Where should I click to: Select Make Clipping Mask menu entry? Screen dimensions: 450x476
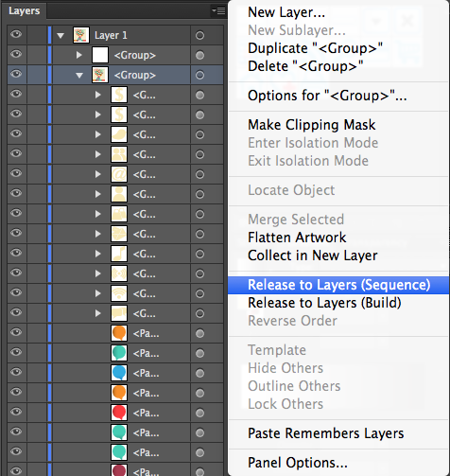coord(311,125)
